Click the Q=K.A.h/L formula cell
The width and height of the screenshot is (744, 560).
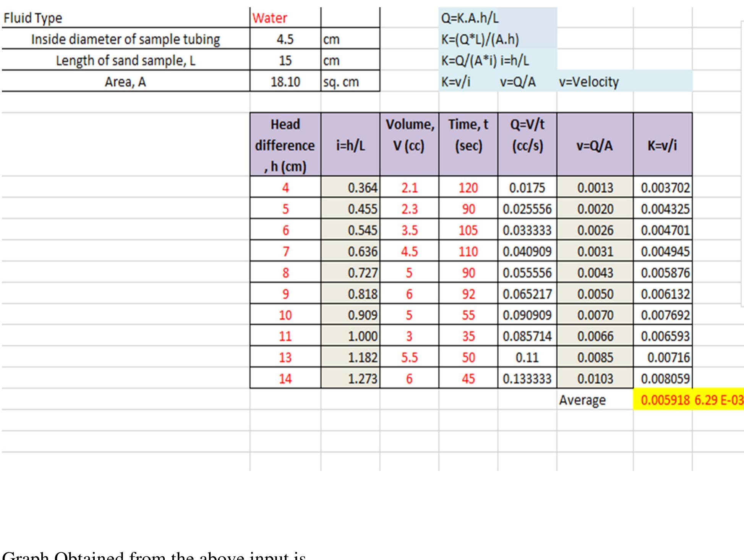tap(470, 18)
